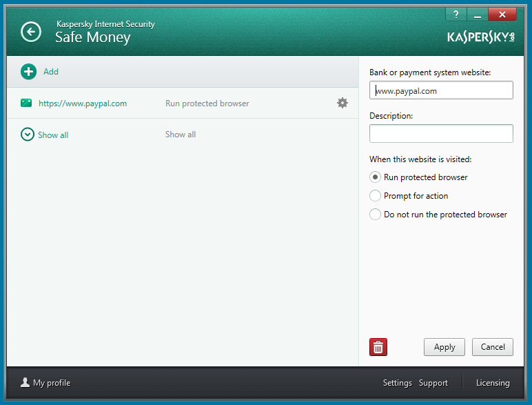This screenshot has height=405, width=532.
Task: Click the back arrow icon
Action: coord(31,32)
